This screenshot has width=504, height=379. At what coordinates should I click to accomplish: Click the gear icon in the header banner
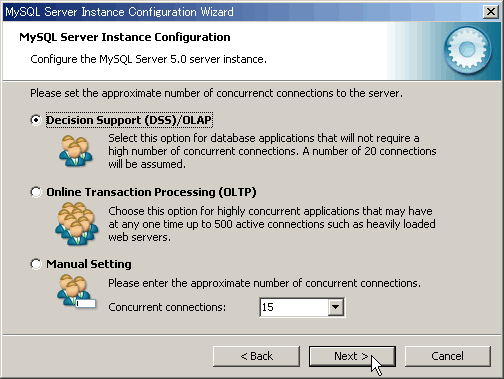pyautogui.click(x=467, y=50)
